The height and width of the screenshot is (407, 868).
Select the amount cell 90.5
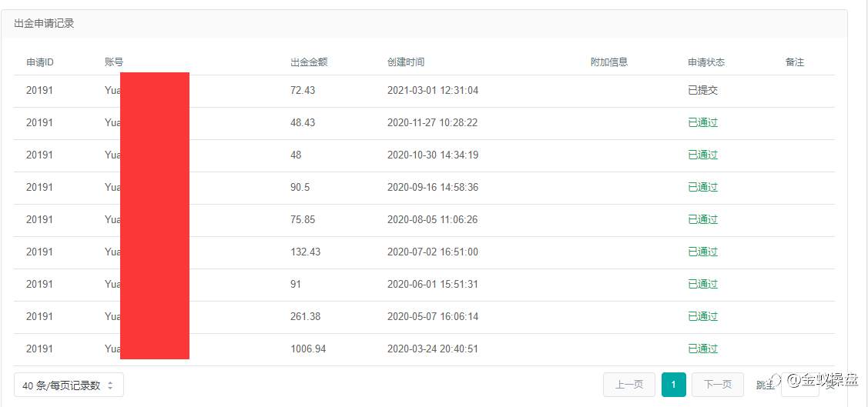click(300, 188)
